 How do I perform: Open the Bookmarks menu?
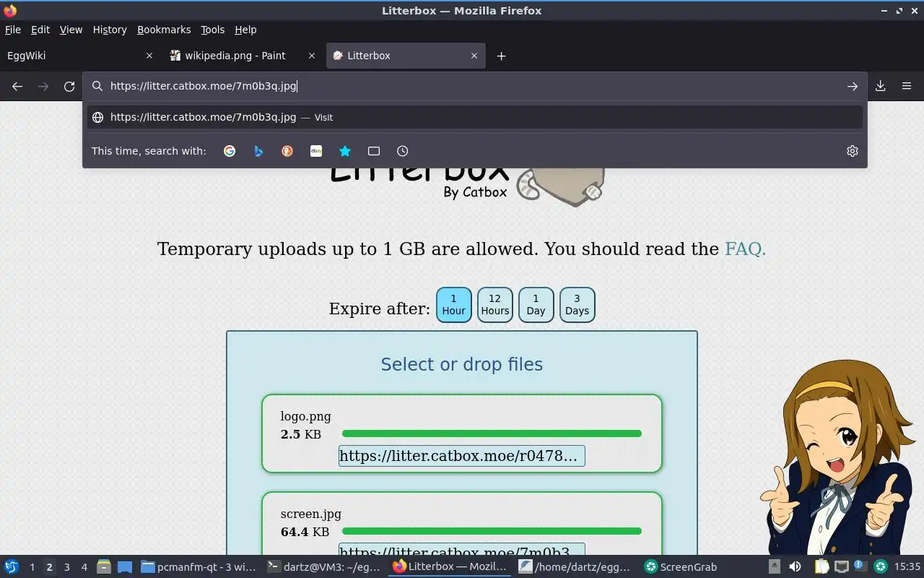point(164,30)
